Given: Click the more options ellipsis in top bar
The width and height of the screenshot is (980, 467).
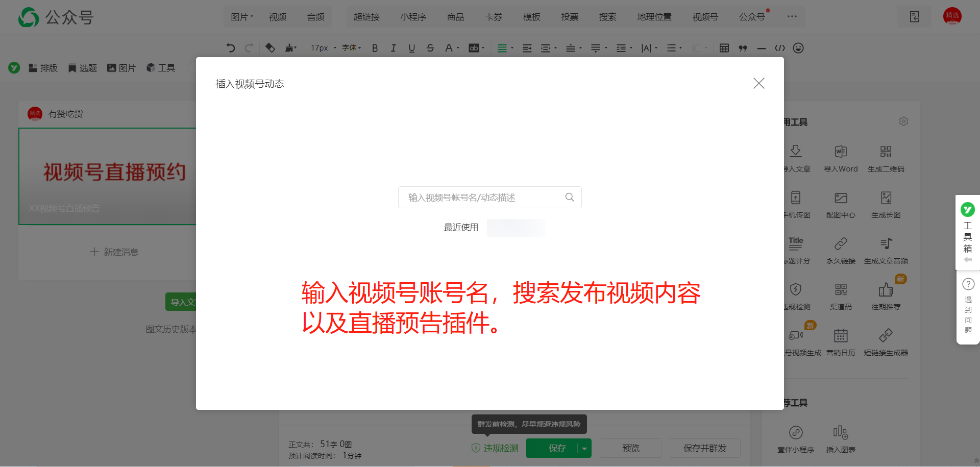Looking at the screenshot, I should tap(792, 16).
